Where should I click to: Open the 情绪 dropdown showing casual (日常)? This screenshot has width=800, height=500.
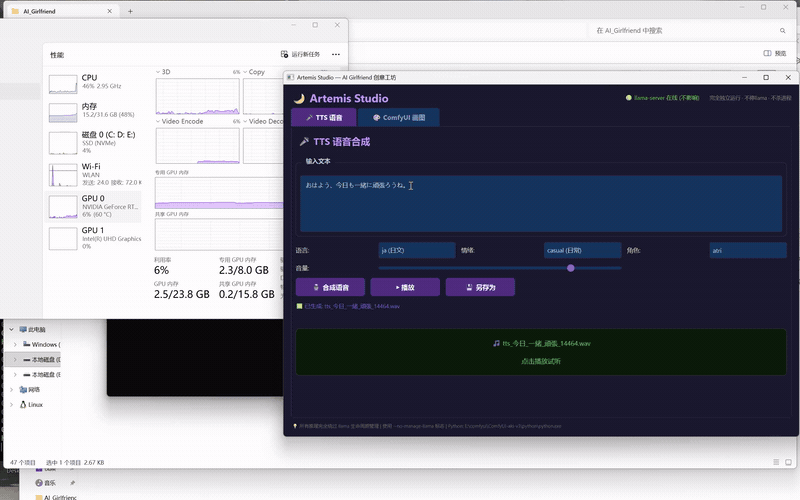click(582, 251)
